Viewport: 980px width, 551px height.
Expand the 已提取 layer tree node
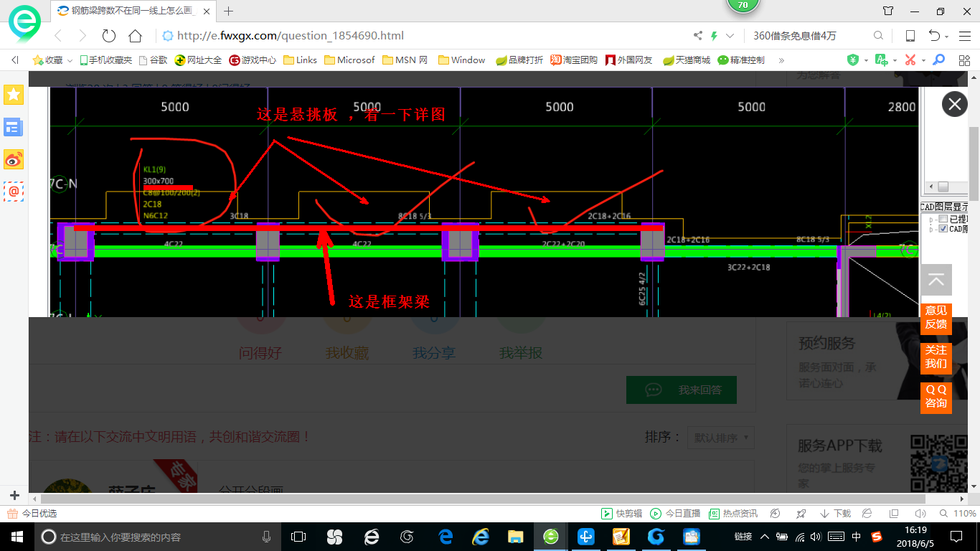click(x=931, y=219)
